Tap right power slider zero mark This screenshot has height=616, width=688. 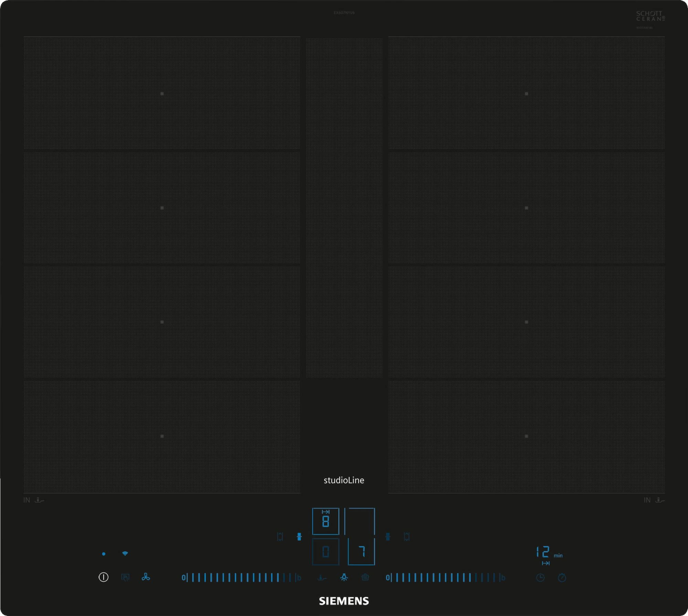click(388, 577)
